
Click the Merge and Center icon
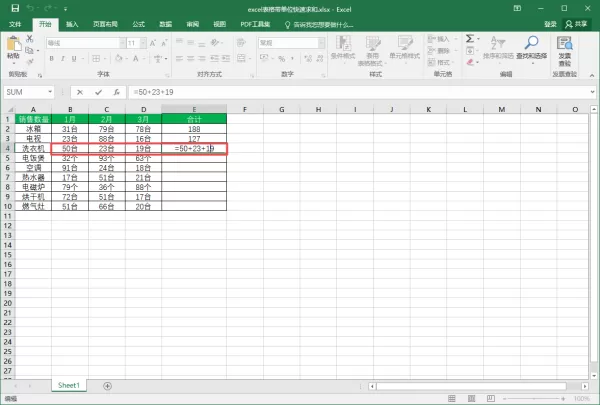[x=241, y=58]
